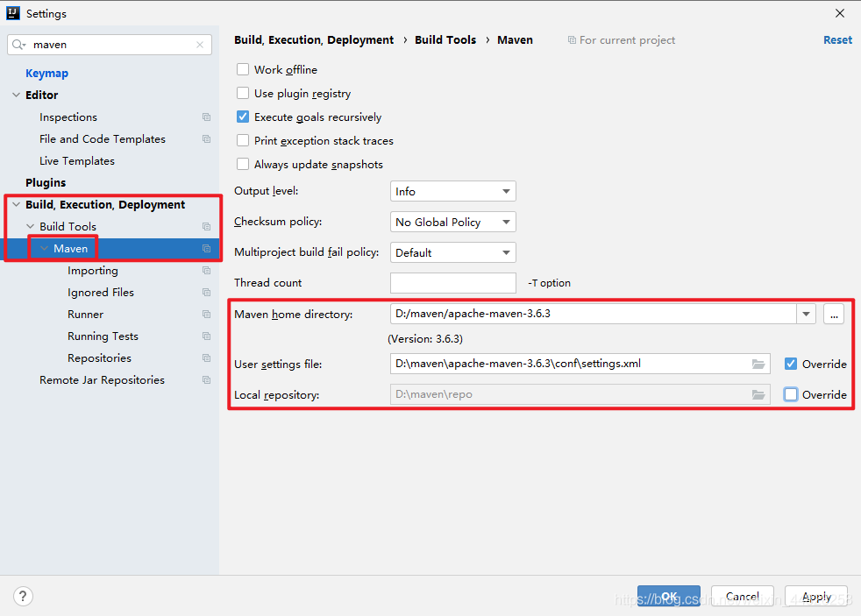Enable Use plugin registry checkbox

tap(243, 93)
